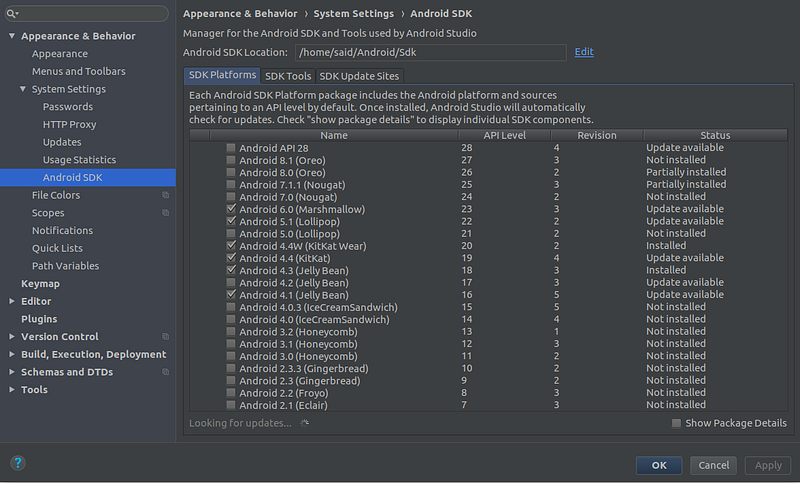Click the search magnifier icon in settings

click(x=14, y=15)
